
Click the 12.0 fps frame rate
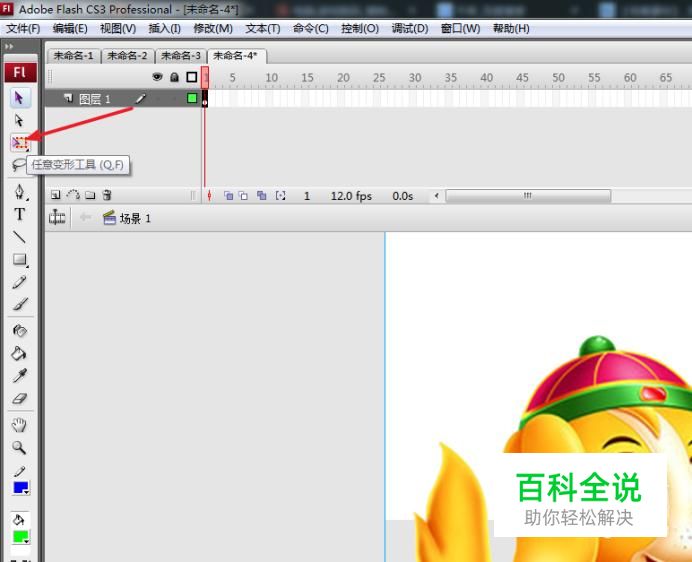tap(351, 196)
